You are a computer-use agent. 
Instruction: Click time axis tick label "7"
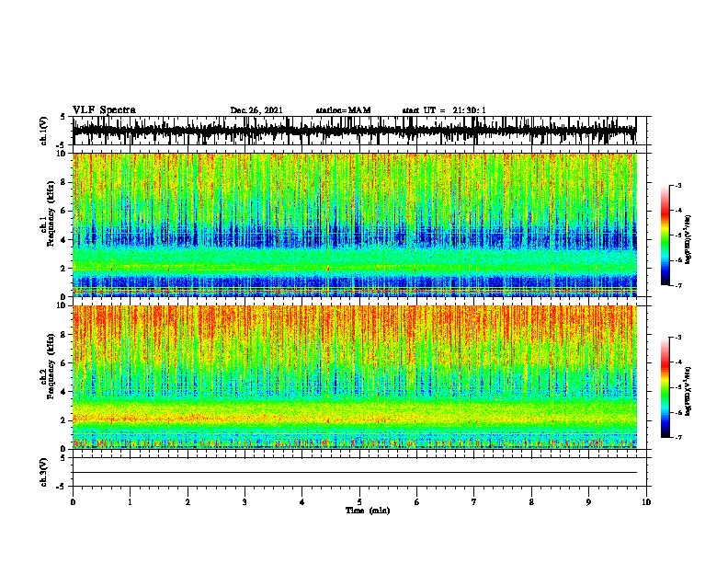coord(474,502)
